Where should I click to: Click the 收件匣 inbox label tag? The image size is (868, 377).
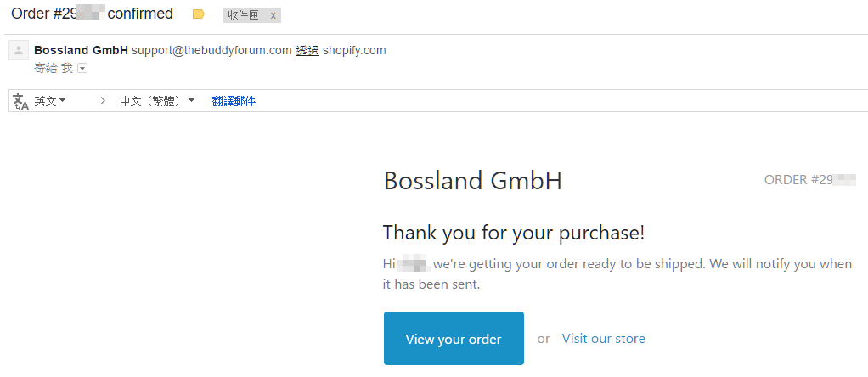coord(242,15)
